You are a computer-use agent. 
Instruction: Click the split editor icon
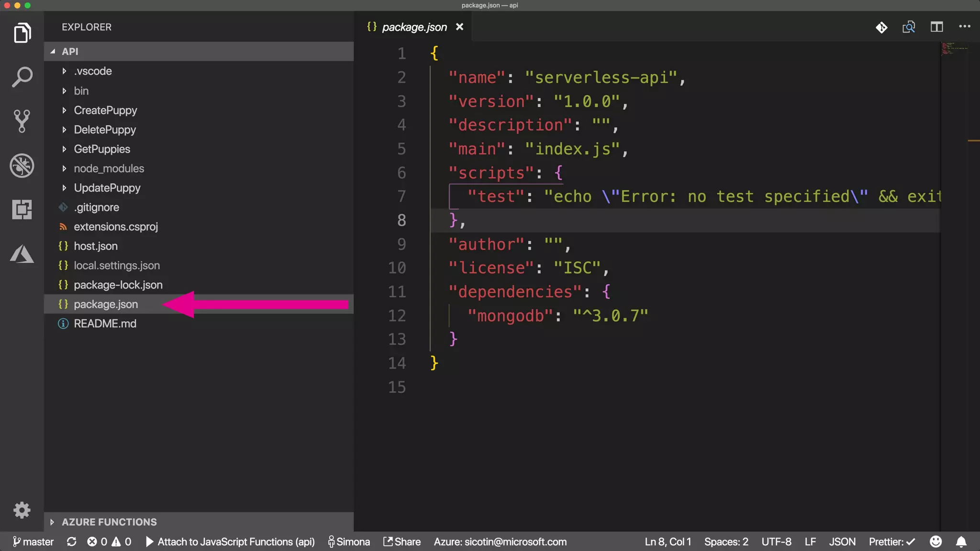click(936, 27)
